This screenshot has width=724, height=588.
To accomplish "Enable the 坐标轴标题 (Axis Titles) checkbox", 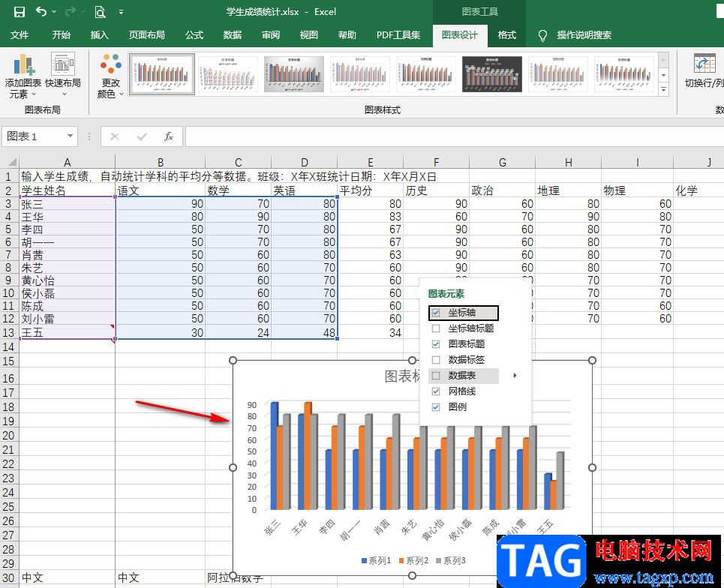I will (435, 328).
